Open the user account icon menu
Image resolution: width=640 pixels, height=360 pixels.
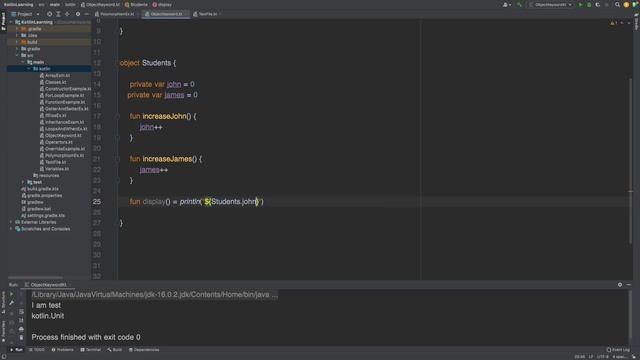(506, 5)
